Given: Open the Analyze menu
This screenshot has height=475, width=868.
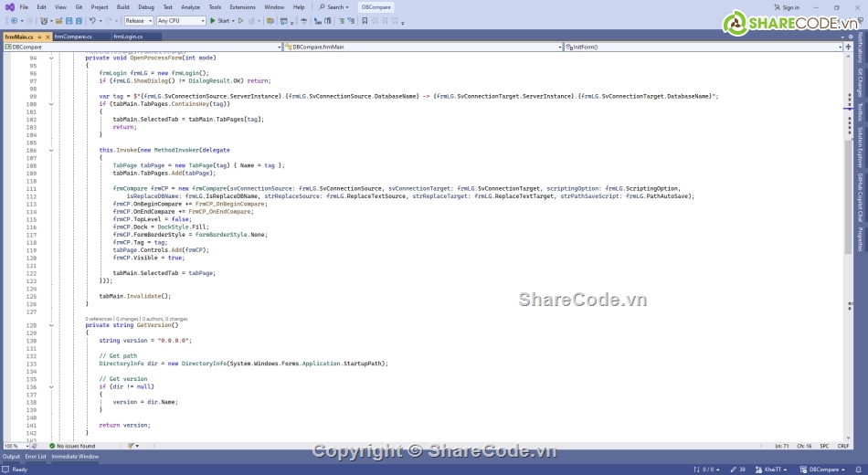Looking at the screenshot, I should point(190,7).
